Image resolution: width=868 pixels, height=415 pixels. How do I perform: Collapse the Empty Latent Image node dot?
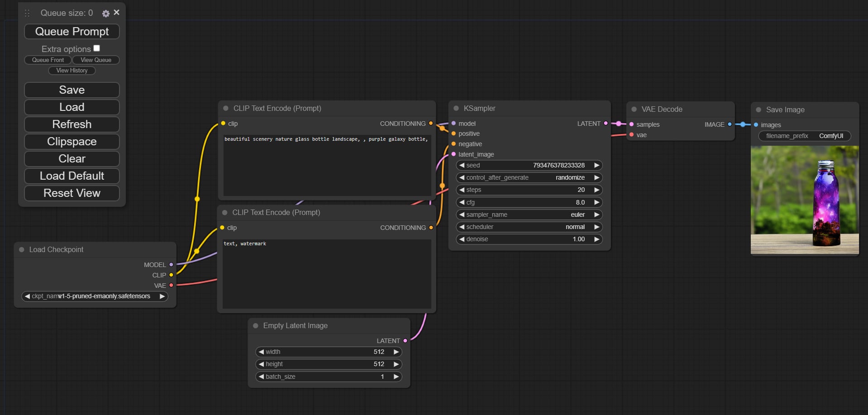pyautogui.click(x=255, y=325)
